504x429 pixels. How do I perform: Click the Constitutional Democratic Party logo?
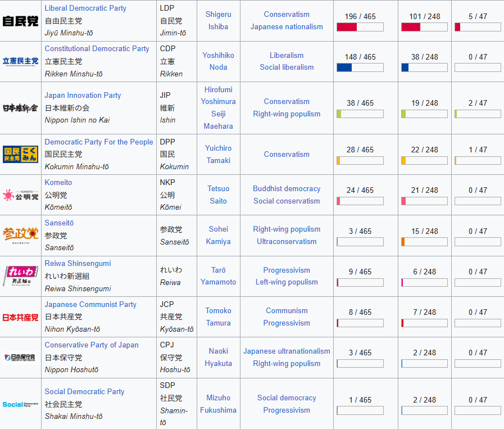point(21,61)
